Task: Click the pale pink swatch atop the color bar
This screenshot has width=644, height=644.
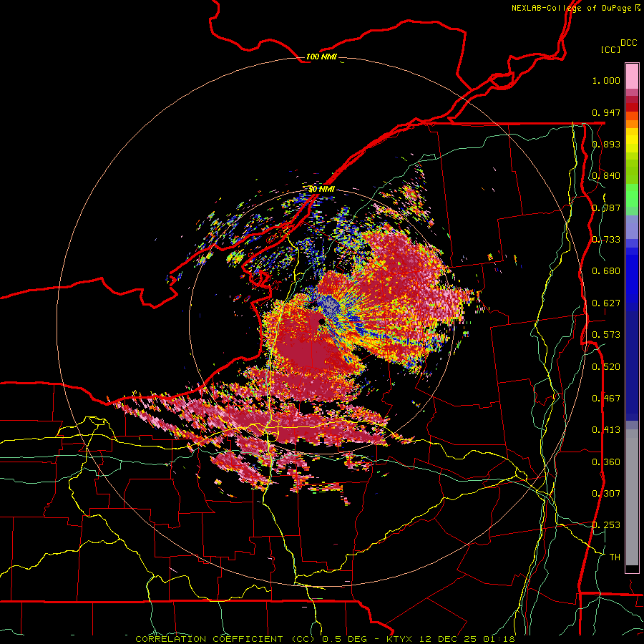Action: [632, 77]
